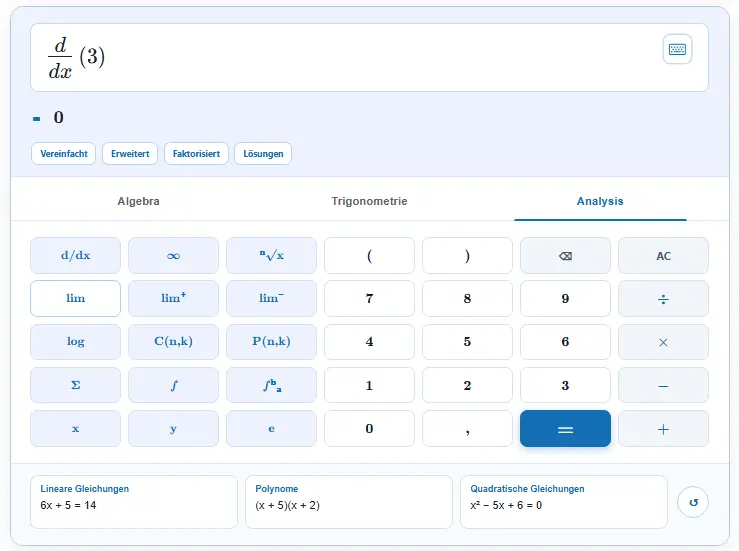Click the backspace delete key
739x551 pixels.
(x=565, y=255)
